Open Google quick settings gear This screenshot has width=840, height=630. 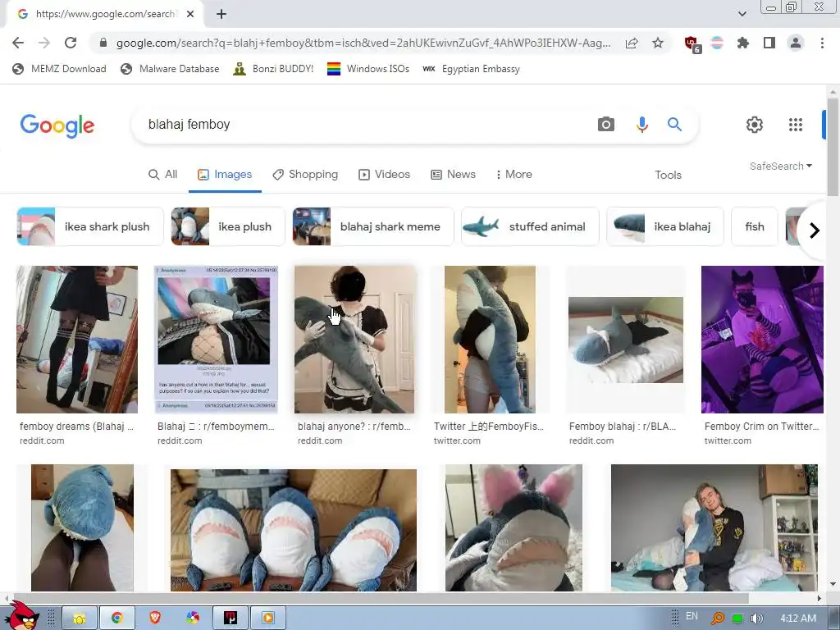(x=755, y=125)
